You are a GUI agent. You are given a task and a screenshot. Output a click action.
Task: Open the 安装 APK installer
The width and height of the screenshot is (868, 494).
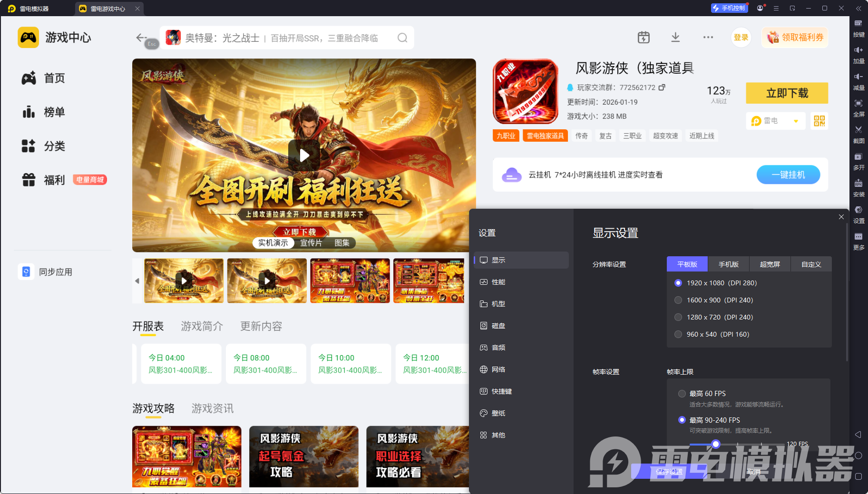click(858, 188)
